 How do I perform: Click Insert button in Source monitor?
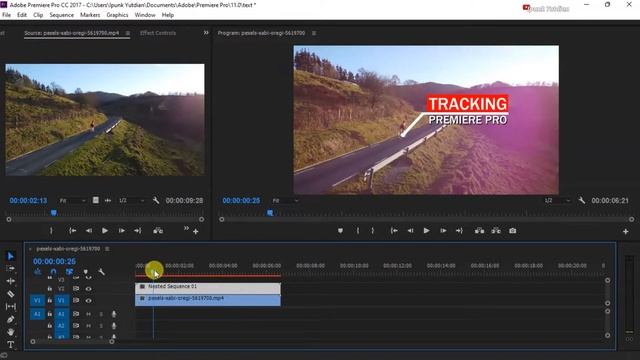[158, 231]
